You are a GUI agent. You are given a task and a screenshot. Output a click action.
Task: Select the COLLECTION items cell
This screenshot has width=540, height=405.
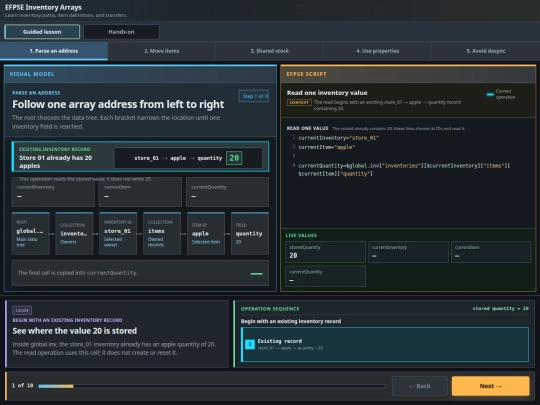click(x=162, y=233)
